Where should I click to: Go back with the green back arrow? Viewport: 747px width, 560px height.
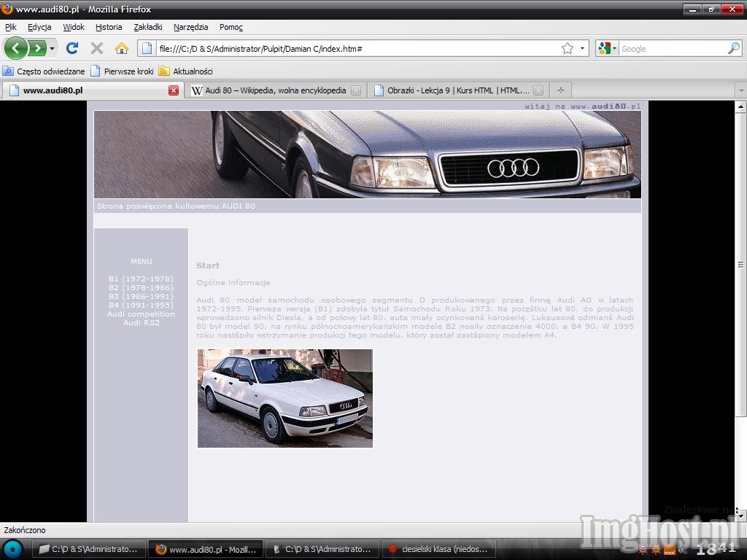[x=16, y=48]
